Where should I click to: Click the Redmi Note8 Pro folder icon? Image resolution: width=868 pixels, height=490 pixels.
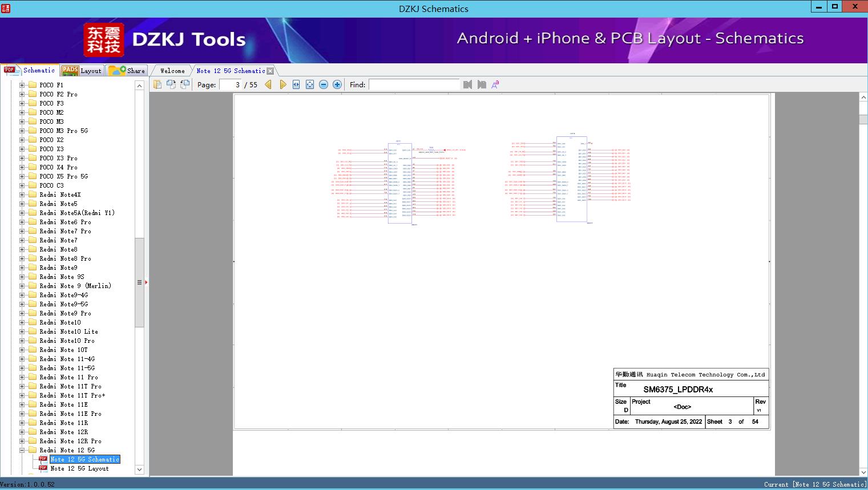(x=33, y=258)
